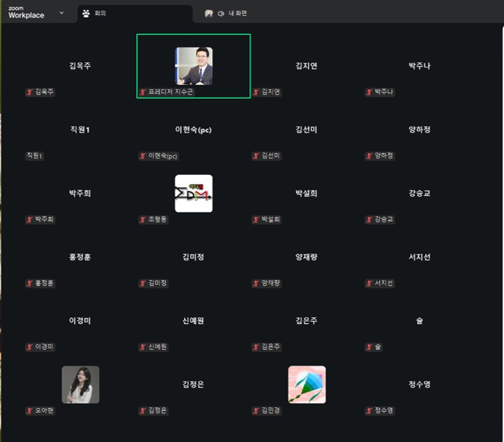Click the 김민경 umbrella avatar image
The image size is (504, 442).
pos(307,384)
